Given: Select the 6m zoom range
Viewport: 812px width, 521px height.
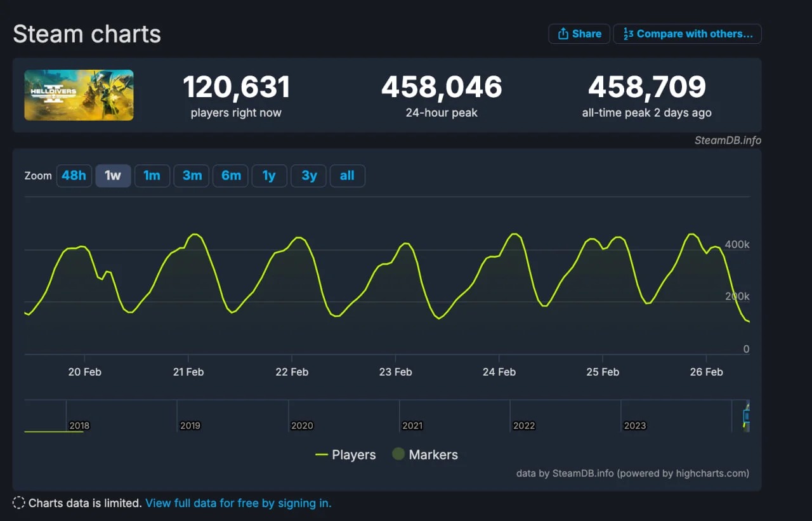Looking at the screenshot, I should click(230, 176).
